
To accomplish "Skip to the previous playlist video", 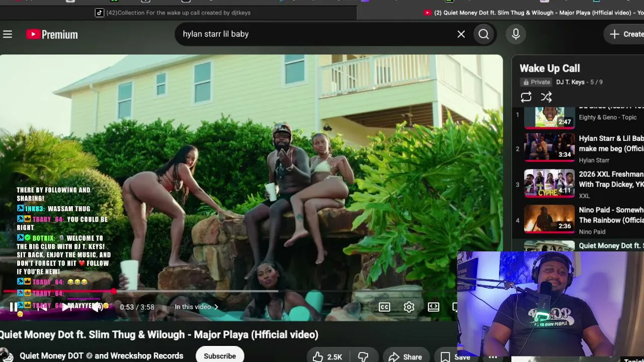I will coord(42,307).
